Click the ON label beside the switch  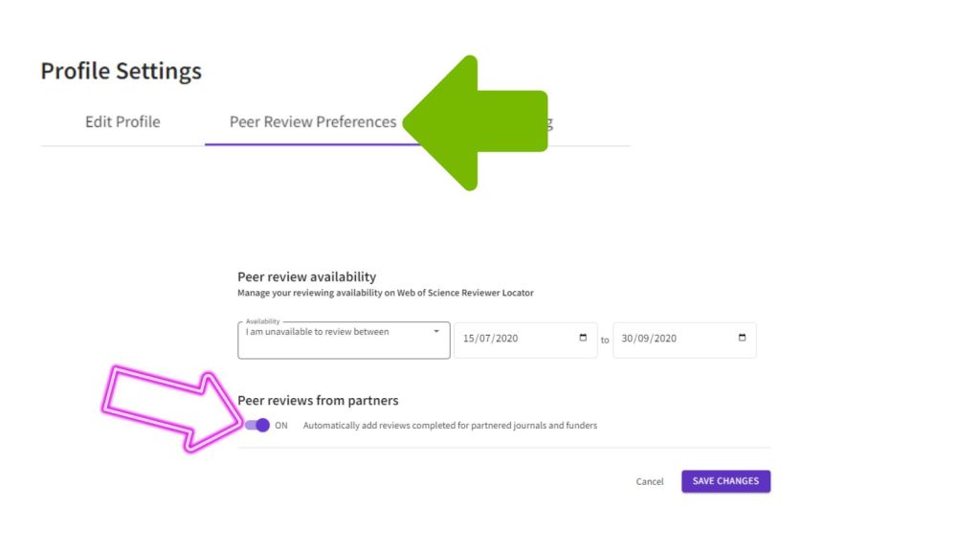click(281, 426)
